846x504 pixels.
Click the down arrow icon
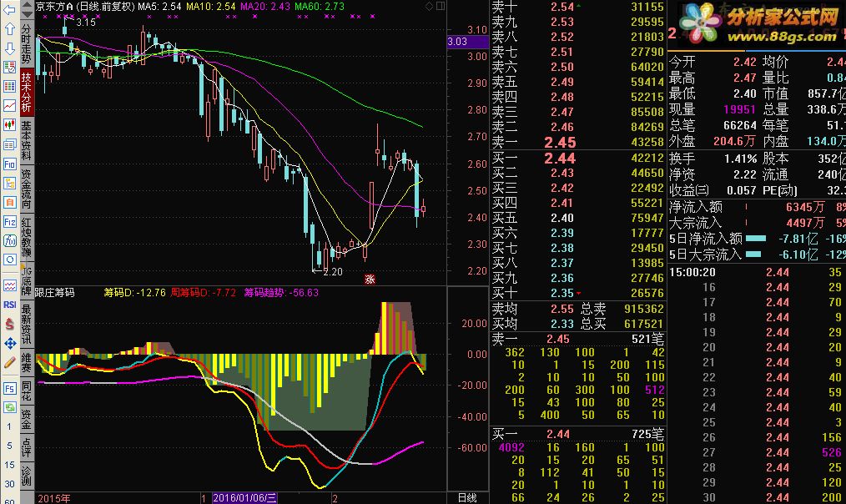(x=9, y=48)
